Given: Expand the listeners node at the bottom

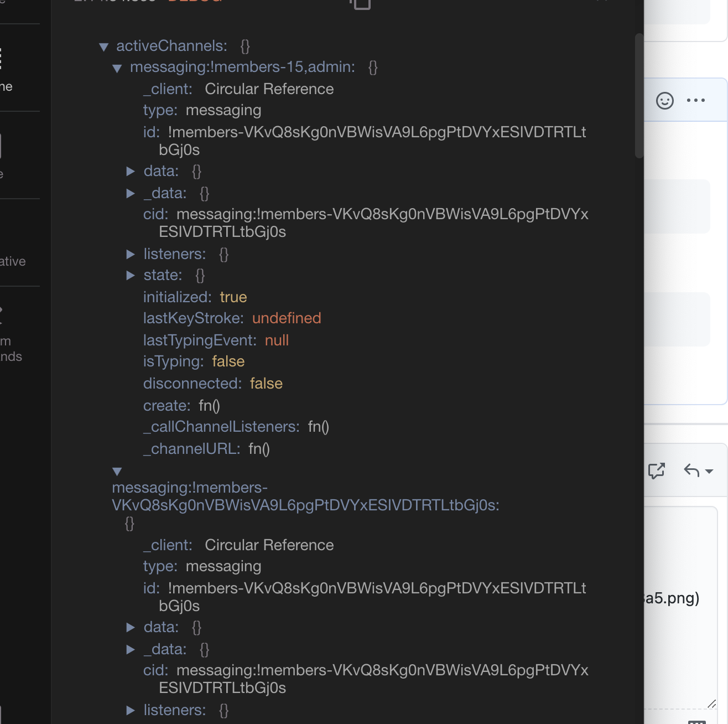Looking at the screenshot, I should pyautogui.click(x=131, y=711).
